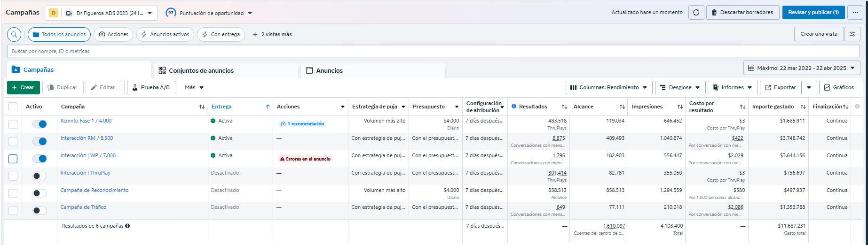Image resolution: width=868 pixels, height=245 pixels.
Task: Click Duplicar toolbar button
Action: click(63, 87)
